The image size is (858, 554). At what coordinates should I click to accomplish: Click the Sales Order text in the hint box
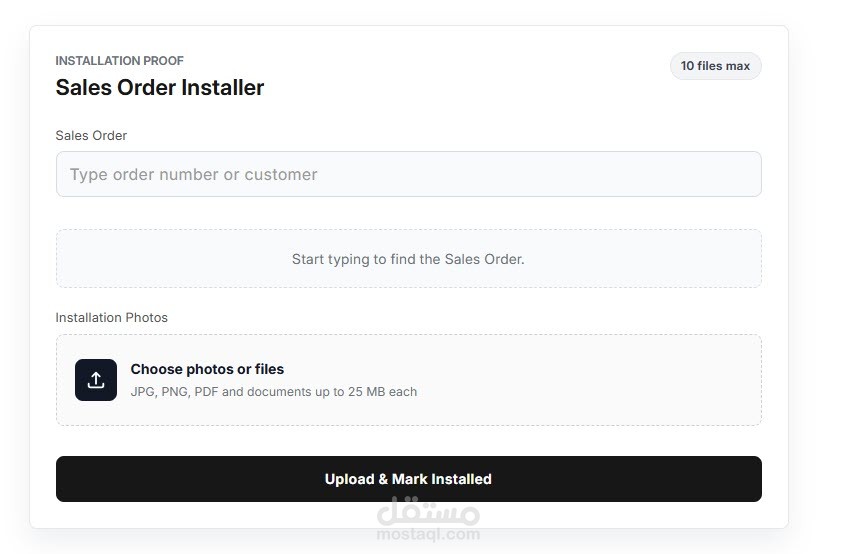click(483, 259)
